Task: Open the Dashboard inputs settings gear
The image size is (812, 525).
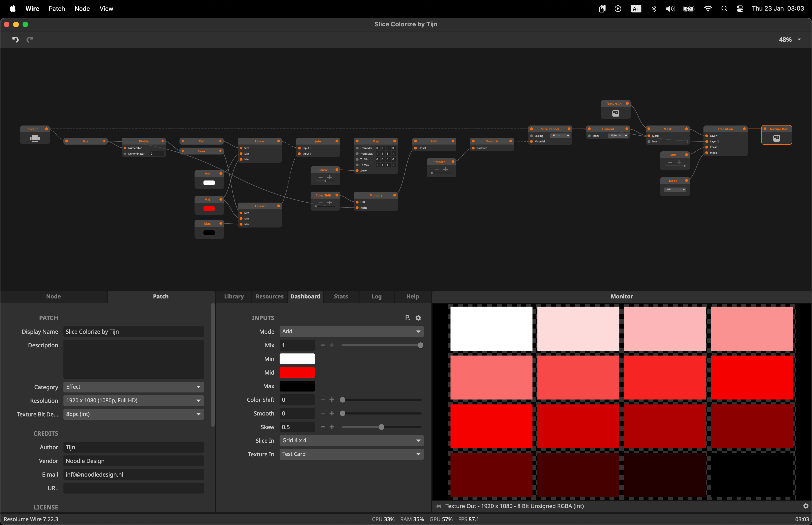Action: [418, 318]
